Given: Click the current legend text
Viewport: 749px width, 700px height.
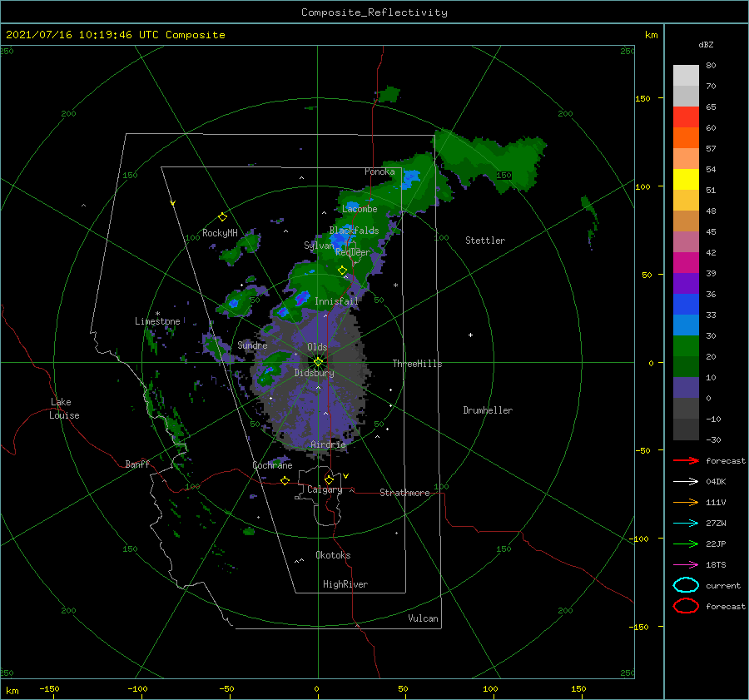Looking at the screenshot, I should 723,585.
